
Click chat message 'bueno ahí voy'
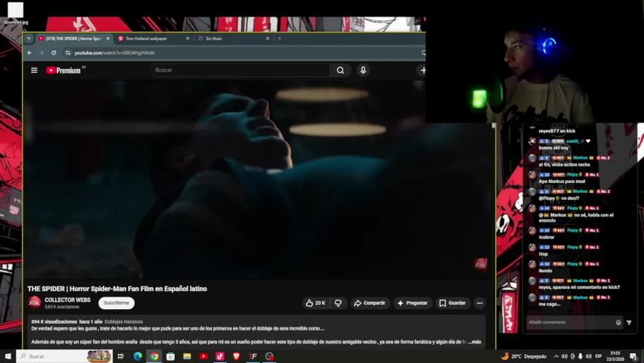click(553, 148)
